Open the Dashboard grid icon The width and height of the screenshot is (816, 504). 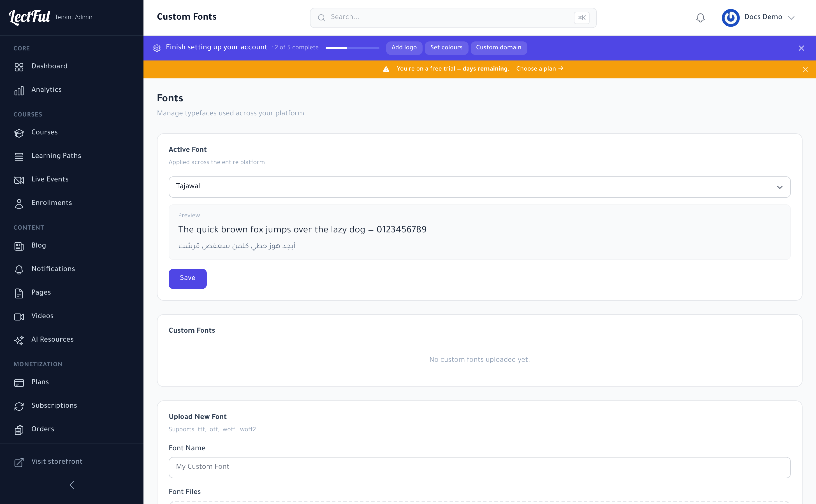point(19,67)
